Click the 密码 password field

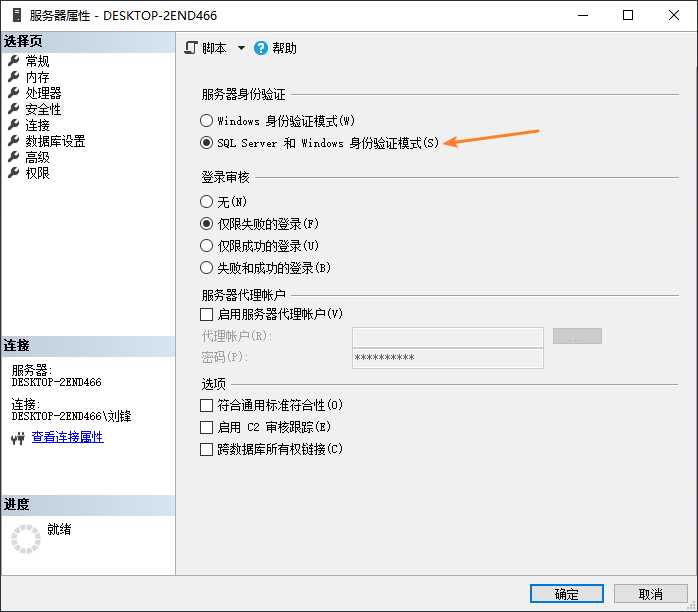pos(448,358)
